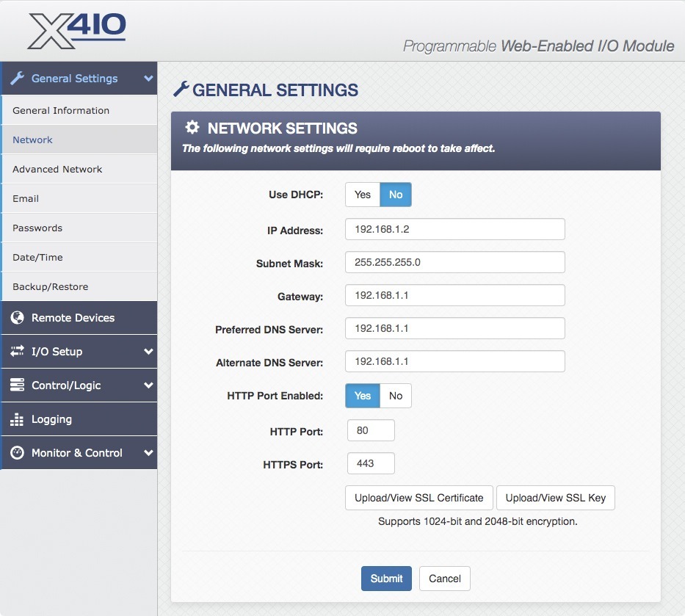Open the Network settings page
The image size is (685, 616).
[34, 139]
